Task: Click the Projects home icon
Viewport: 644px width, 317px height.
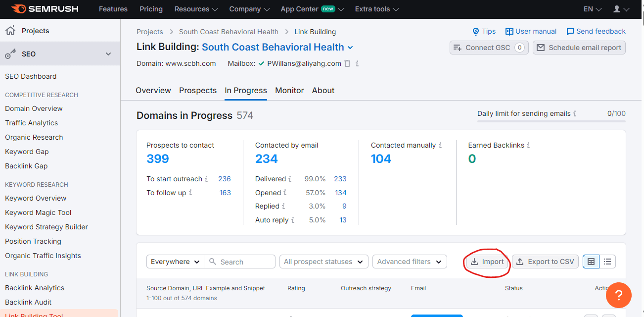Action: pyautogui.click(x=10, y=31)
